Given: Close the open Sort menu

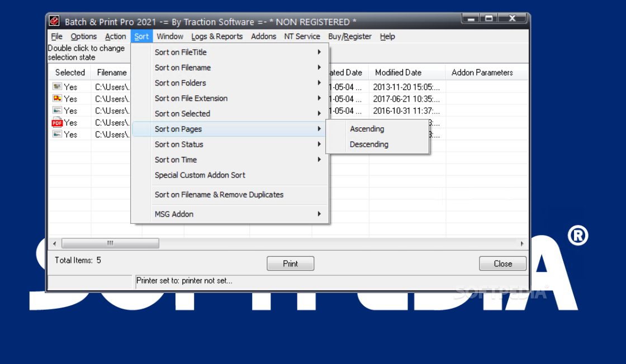Looking at the screenshot, I should pyautogui.click(x=141, y=36).
